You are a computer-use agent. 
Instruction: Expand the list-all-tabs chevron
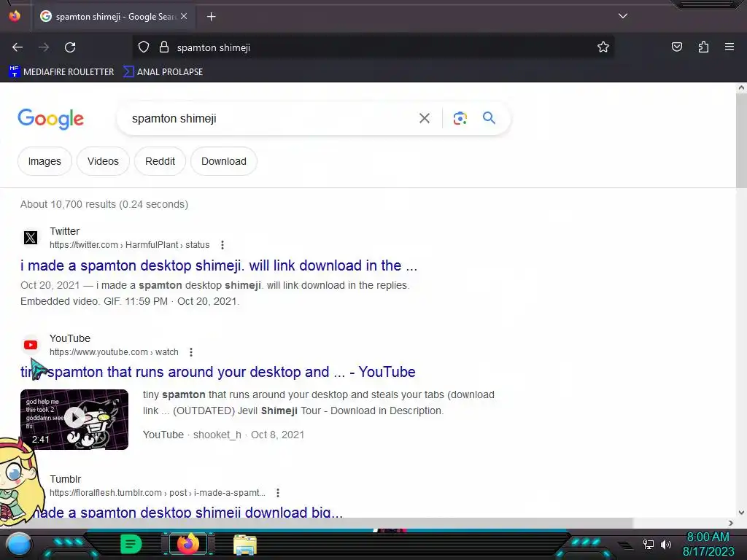pos(623,16)
